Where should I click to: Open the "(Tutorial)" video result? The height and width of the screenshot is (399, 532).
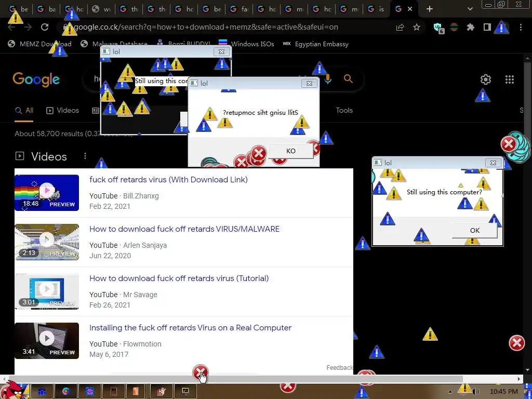pos(179,278)
